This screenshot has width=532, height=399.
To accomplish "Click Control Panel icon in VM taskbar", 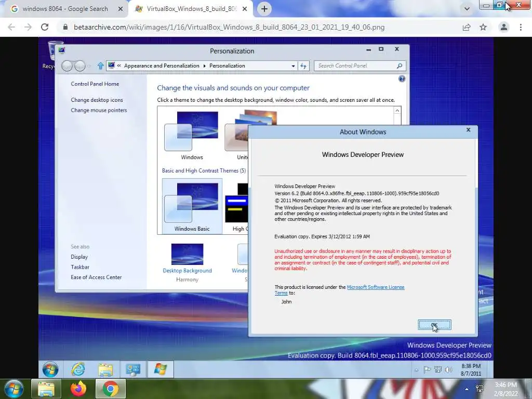I will click(133, 369).
